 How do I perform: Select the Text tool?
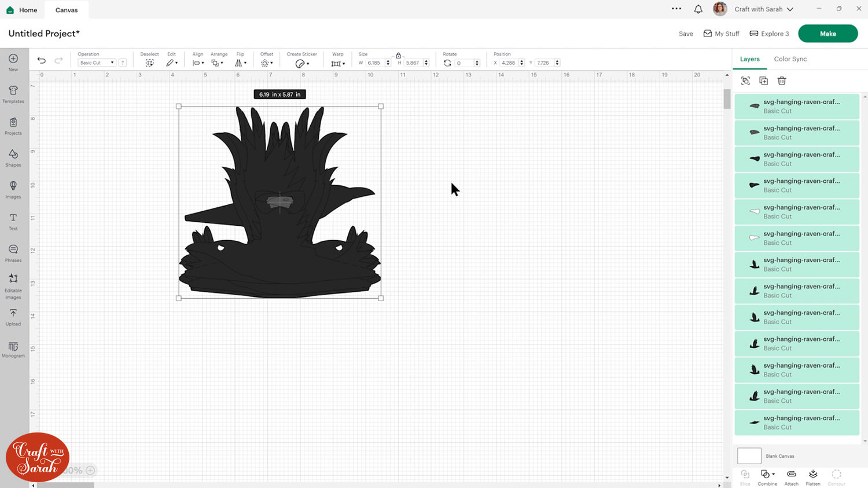click(13, 221)
